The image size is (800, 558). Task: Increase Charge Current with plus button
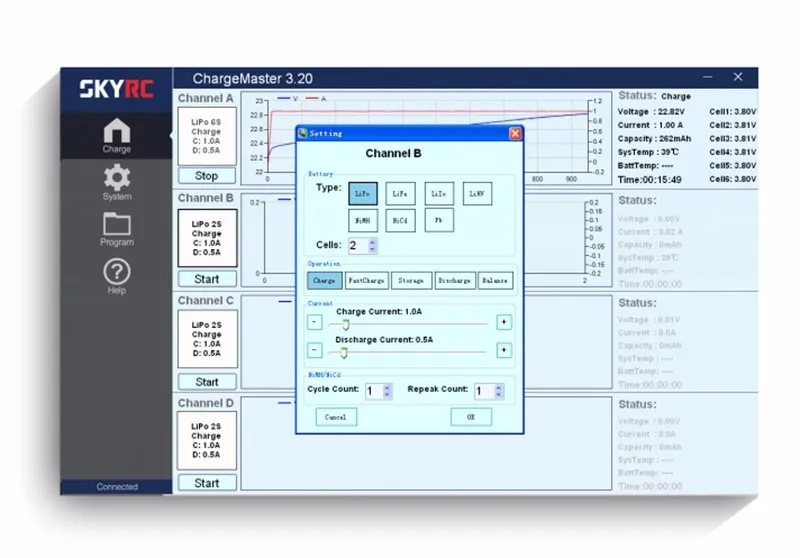(504, 322)
